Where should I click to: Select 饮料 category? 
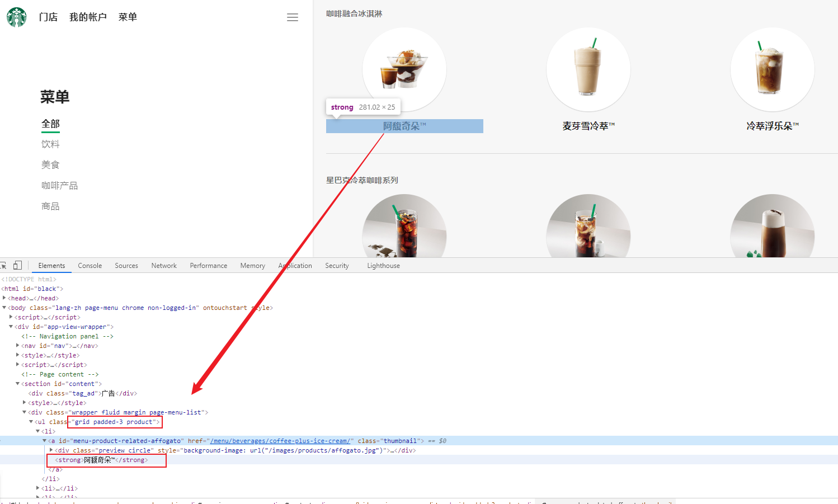tap(50, 144)
